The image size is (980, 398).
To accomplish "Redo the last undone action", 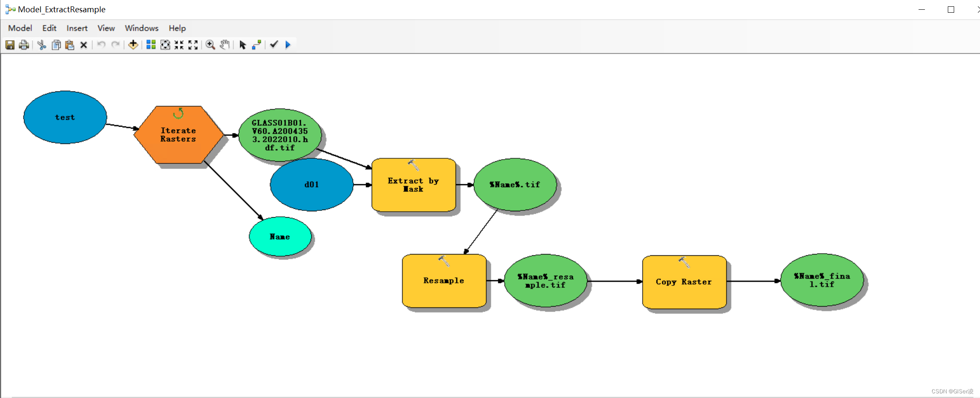I will [x=115, y=44].
